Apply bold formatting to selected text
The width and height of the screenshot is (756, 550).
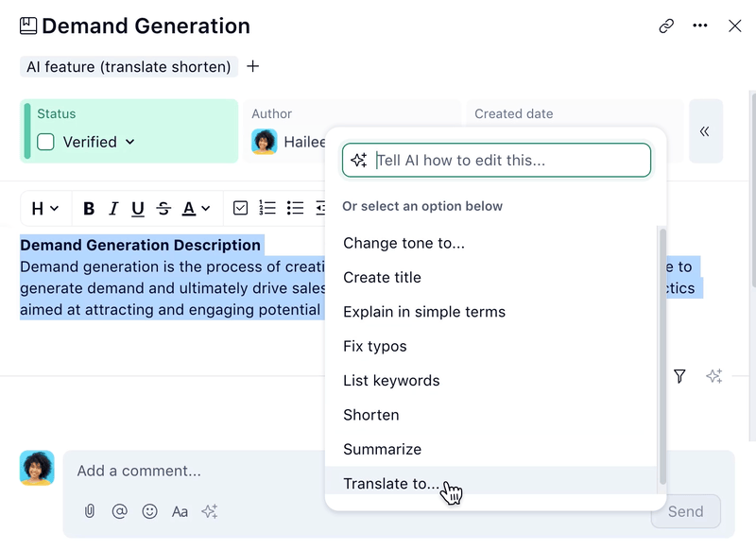click(89, 208)
